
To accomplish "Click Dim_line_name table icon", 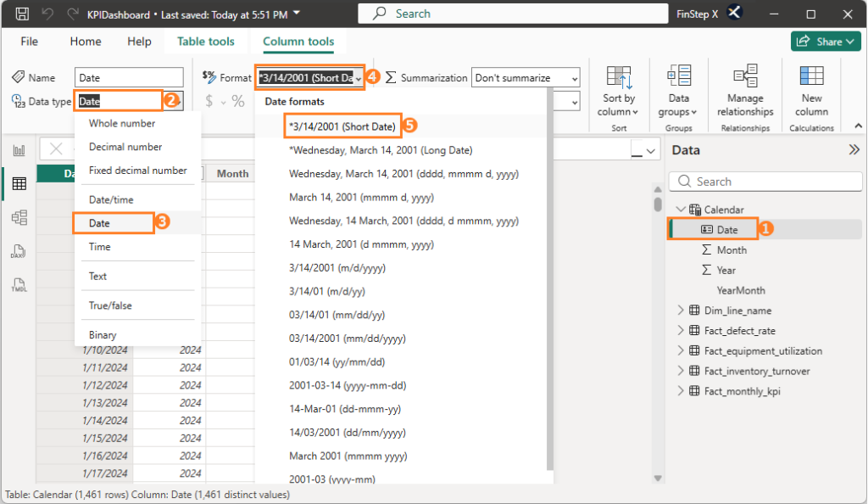I will pyautogui.click(x=694, y=311).
